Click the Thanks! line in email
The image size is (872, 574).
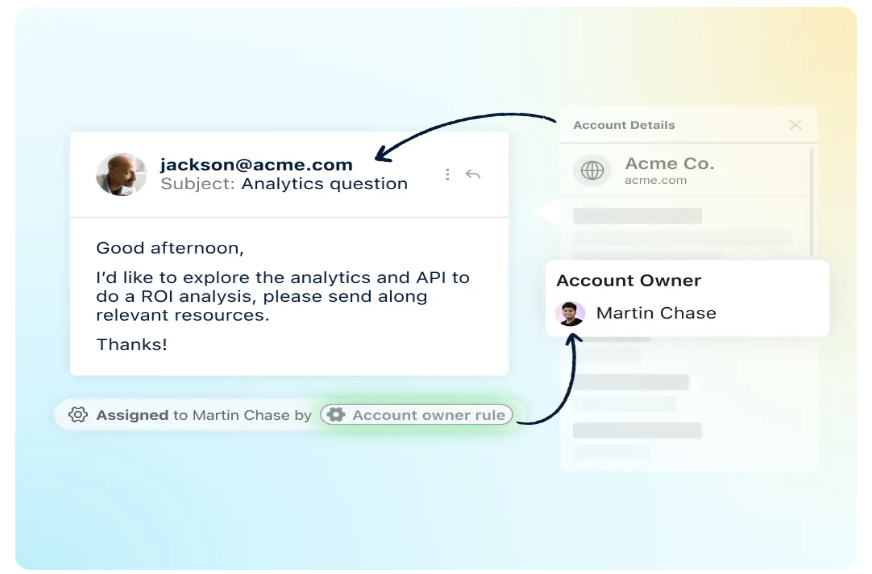coord(132,345)
